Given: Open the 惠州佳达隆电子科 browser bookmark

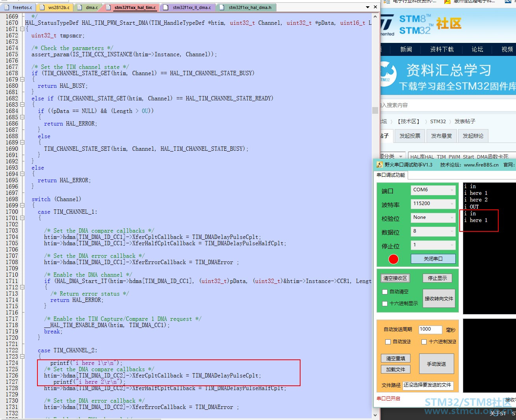Looking at the screenshot, I should [x=470, y=2].
